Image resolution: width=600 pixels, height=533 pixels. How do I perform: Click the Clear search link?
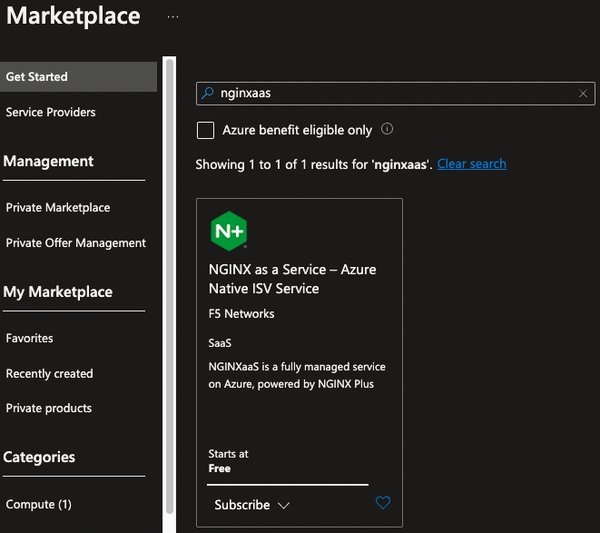point(471,163)
